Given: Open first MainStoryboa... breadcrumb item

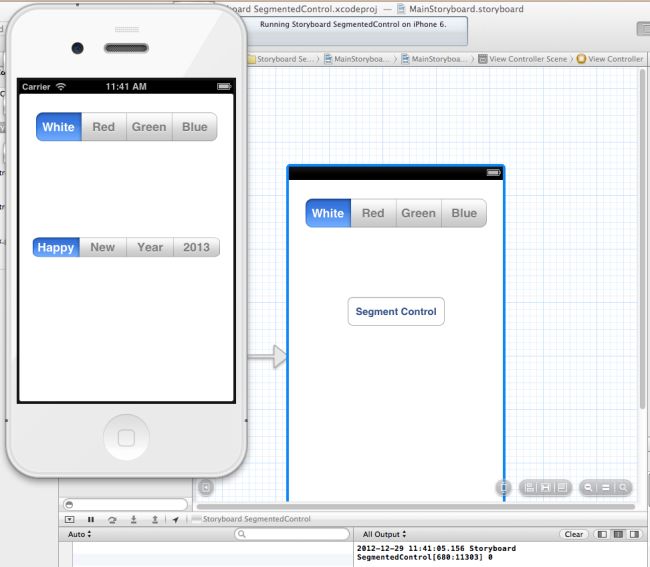Looking at the screenshot, I should (357, 59).
